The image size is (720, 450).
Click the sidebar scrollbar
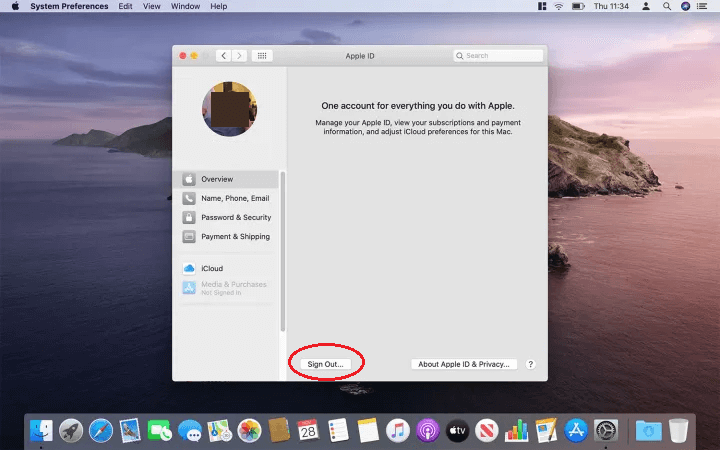pos(282,252)
